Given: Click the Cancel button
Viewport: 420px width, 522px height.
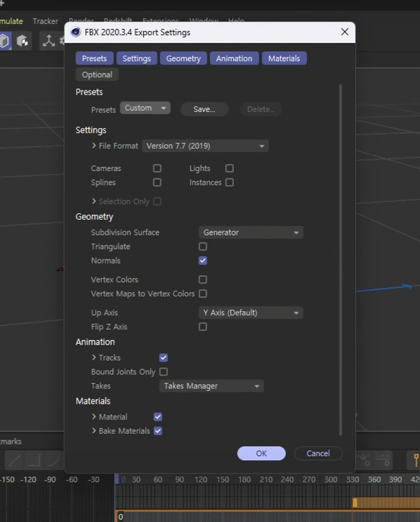Looking at the screenshot, I should (318, 453).
